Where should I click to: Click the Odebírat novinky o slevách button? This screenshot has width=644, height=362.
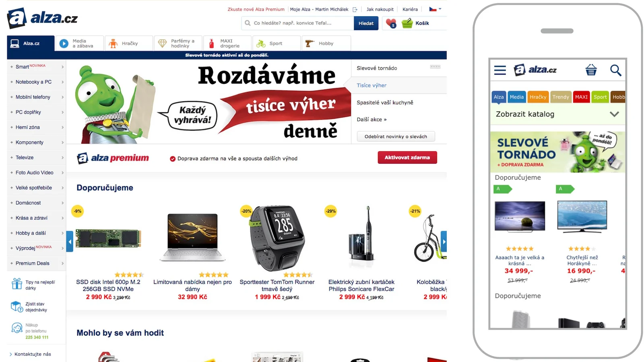coord(396,137)
